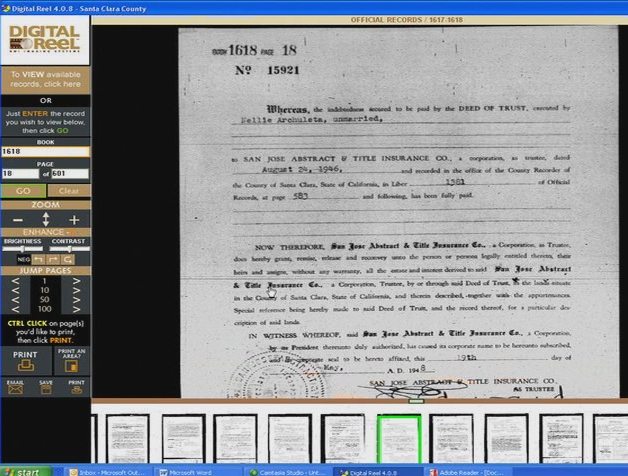
Task: Jump forward 100 pages arrow
Action: 76,309
